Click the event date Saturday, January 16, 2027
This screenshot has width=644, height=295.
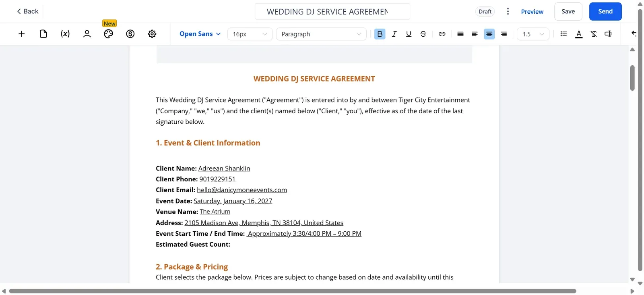coord(233,201)
